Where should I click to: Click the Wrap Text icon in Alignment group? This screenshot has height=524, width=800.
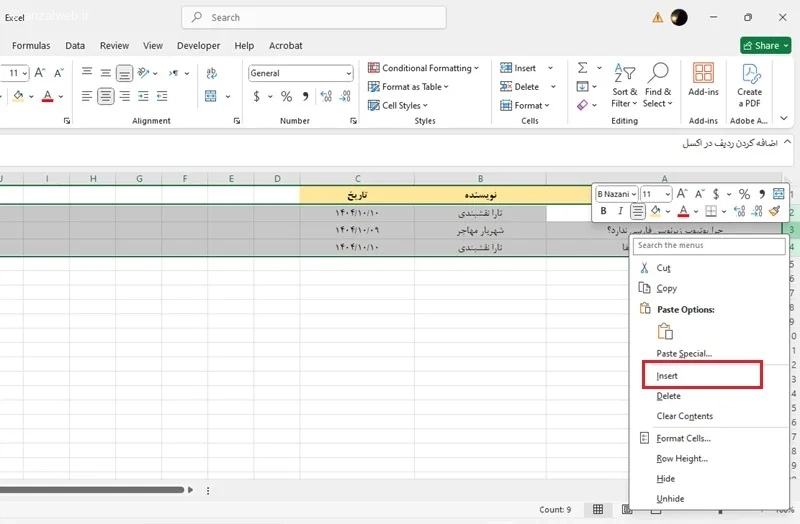pos(212,73)
